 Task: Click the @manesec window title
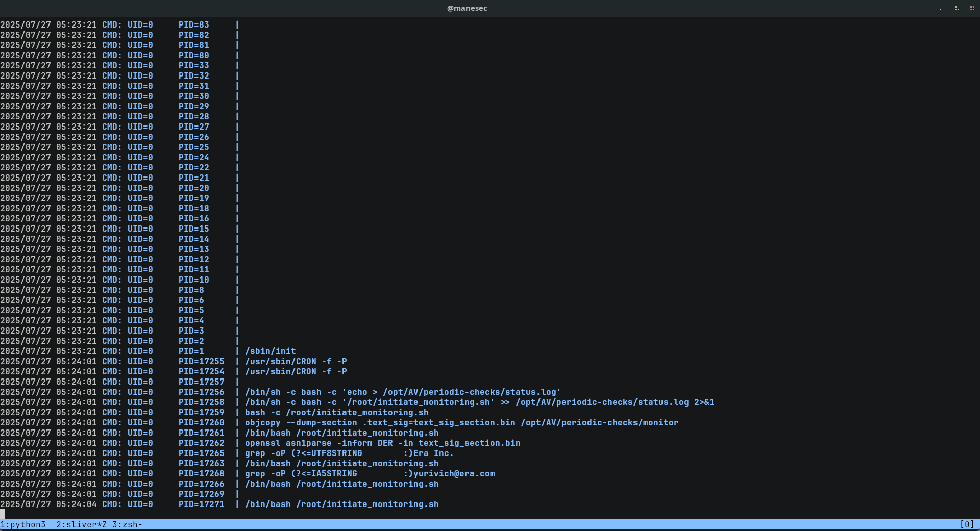point(467,8)
